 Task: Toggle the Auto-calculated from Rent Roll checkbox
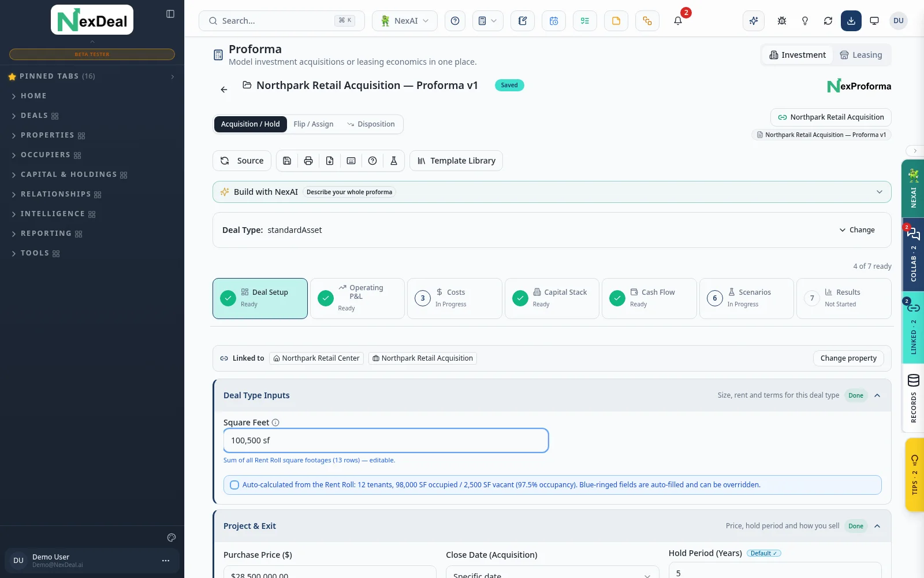tap(234, 485)
